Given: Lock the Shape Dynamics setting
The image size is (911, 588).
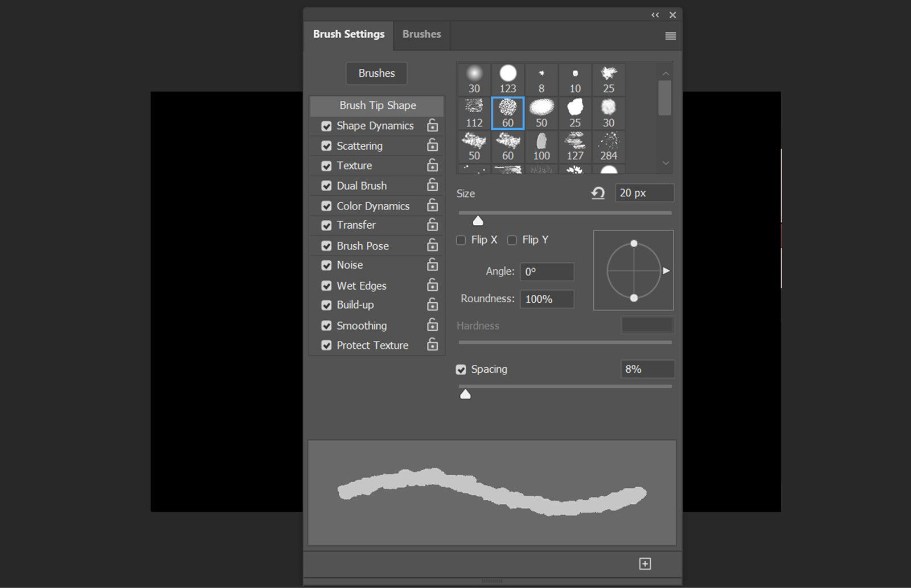Looking at the screenshot, I should [433, 125].
